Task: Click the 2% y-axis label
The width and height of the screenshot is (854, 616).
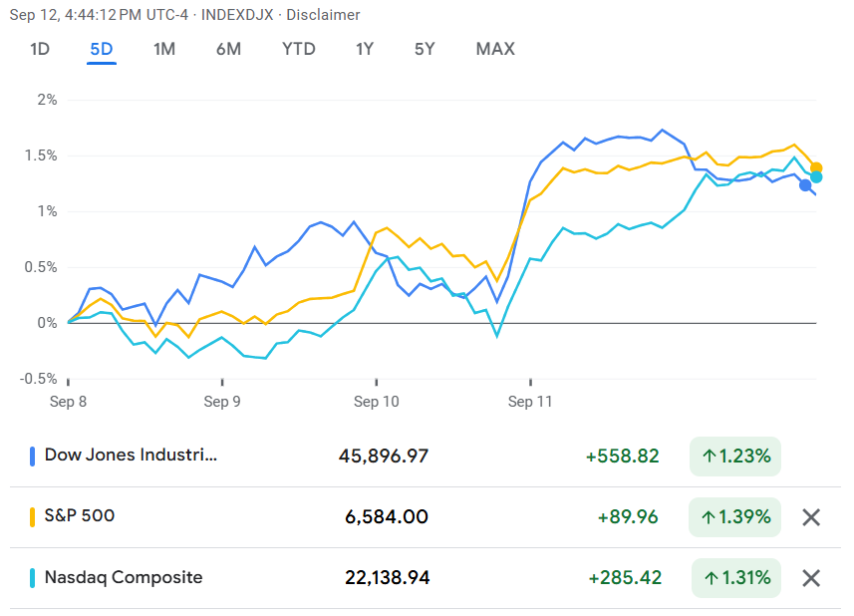Action: tap(48, 100)
